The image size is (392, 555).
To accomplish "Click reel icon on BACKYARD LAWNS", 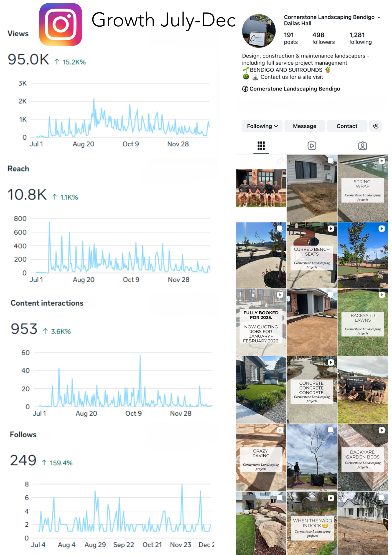I will coord(382,295).
